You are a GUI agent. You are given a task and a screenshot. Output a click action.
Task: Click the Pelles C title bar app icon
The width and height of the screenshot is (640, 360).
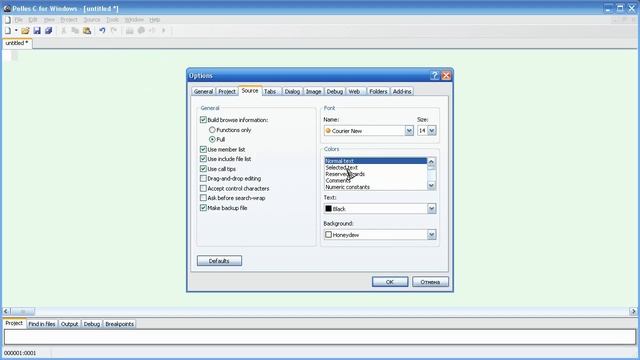[7, 8]
